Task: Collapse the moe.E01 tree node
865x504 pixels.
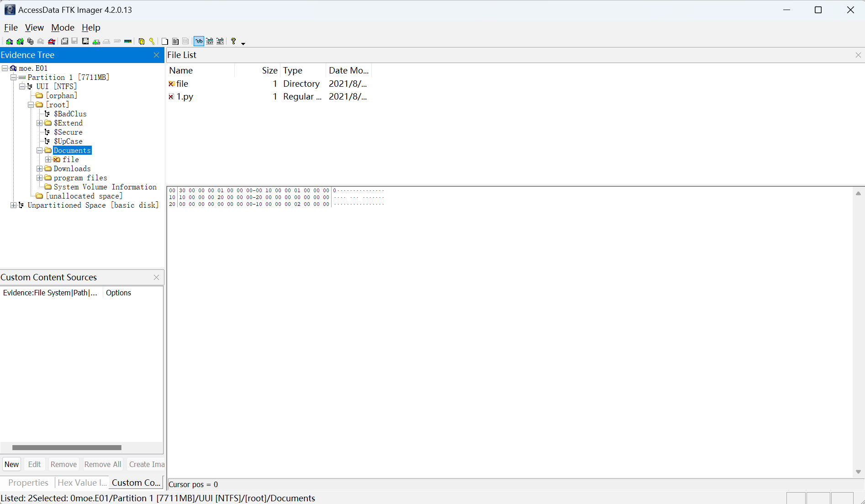Action: (x=5, y=68)
